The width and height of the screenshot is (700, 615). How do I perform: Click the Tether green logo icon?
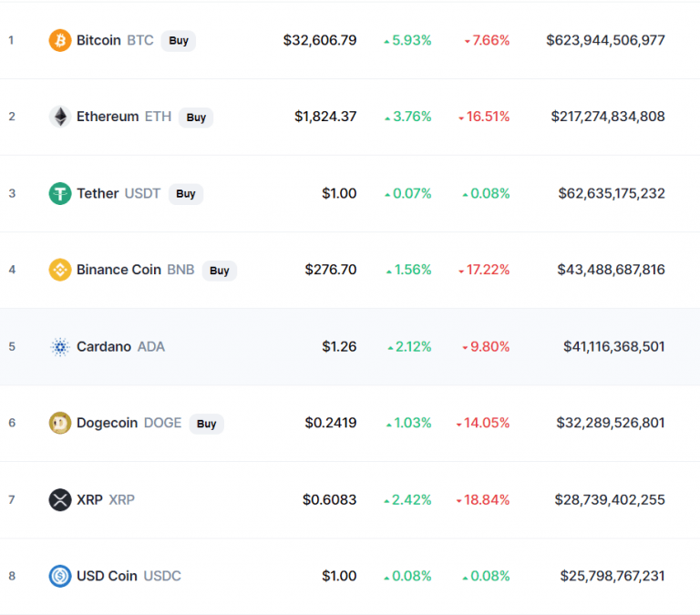point(60,194)
